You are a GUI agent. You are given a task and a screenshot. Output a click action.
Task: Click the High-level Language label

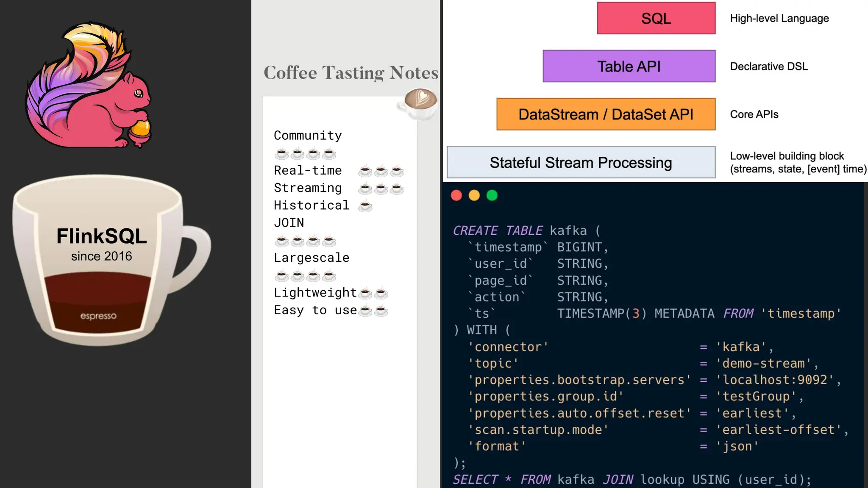click(779, 18)
